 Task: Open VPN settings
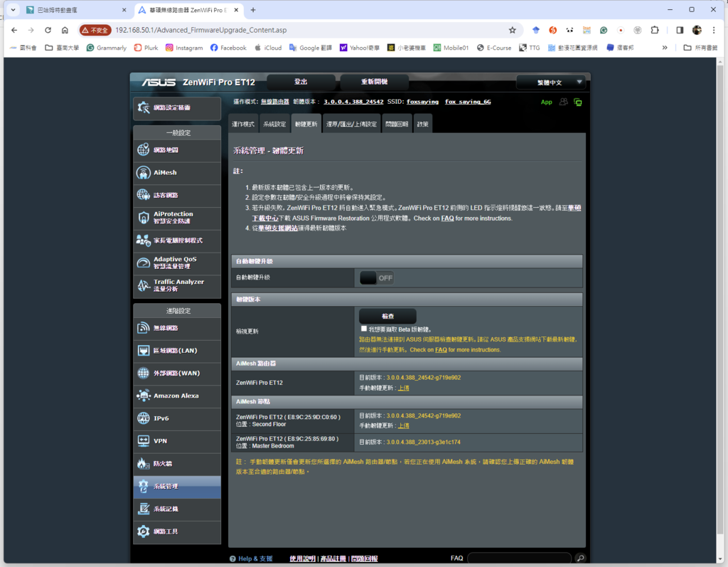click(x=177, y=441)
